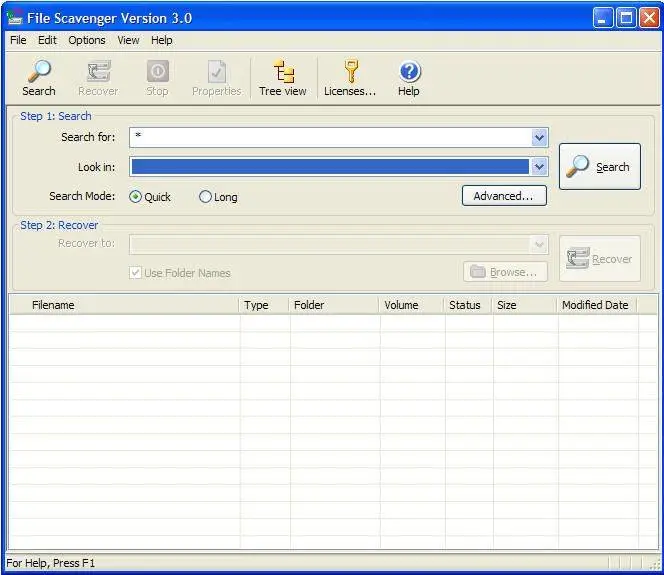Sort by the Filename column header

(124, 305)
